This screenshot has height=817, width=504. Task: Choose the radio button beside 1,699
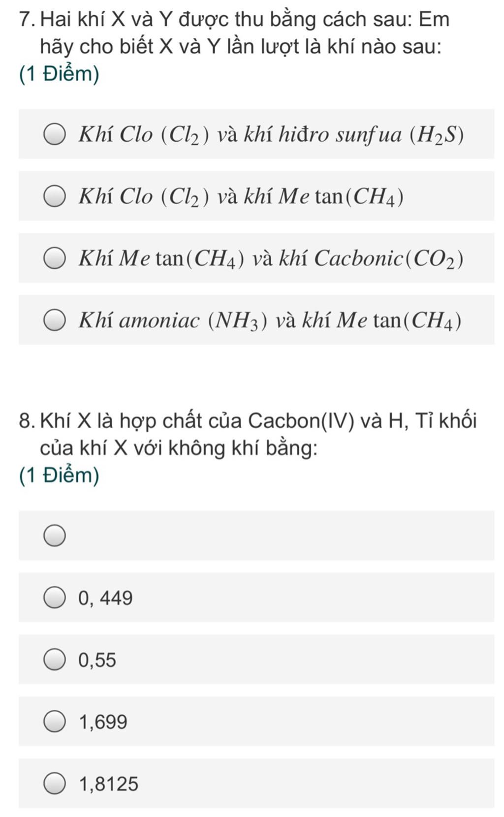click(55, 722)
